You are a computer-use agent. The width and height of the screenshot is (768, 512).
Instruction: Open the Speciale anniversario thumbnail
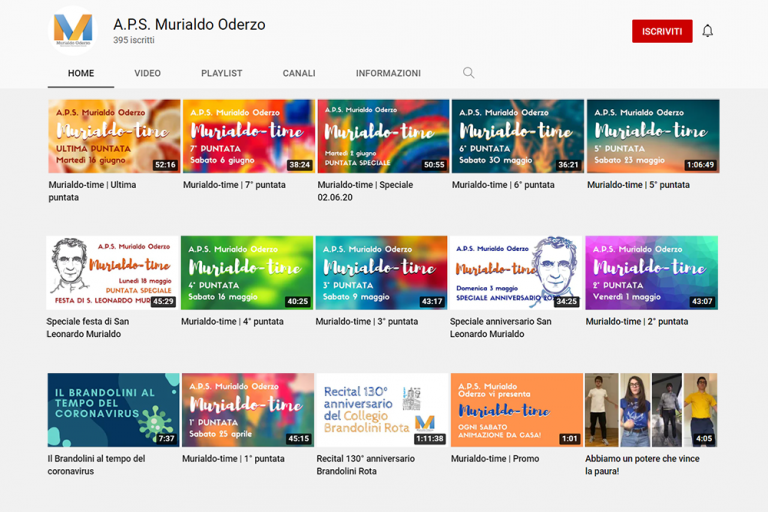point(516,273)
